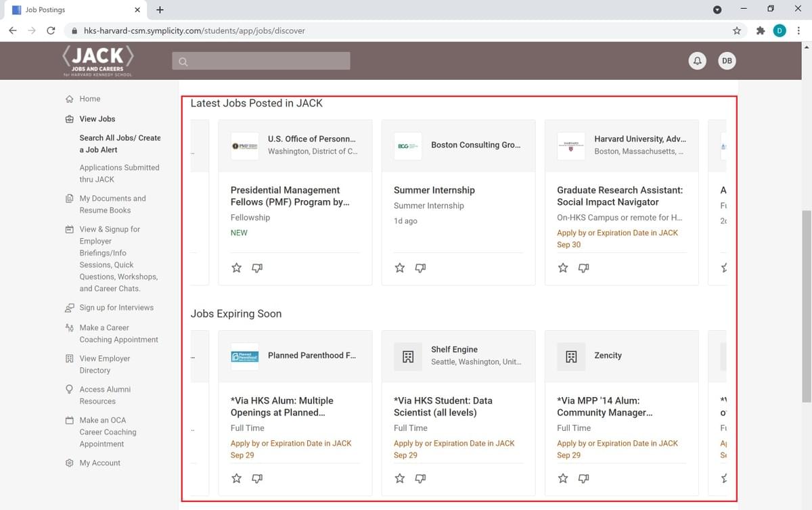Click the U.S. Office of Personnel logo
Screen dimensions: 812x510
[x=245, y=146]
